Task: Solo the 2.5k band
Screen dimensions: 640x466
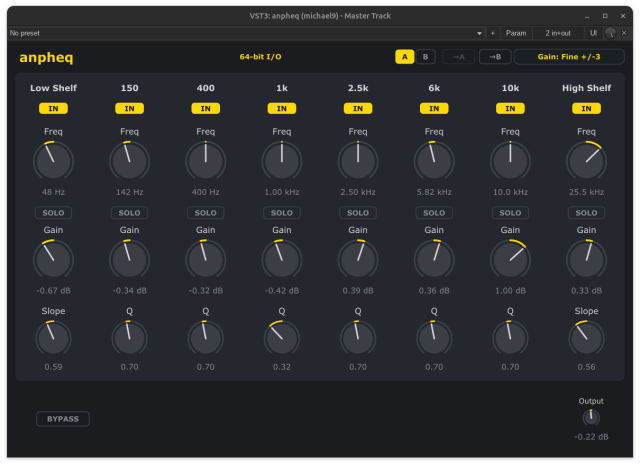Action: pos(358,213)
